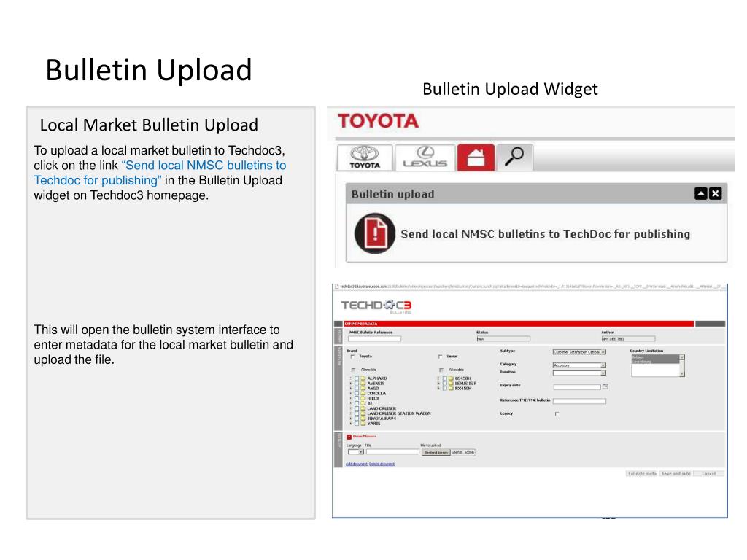Click the Expiry date field
Viewport: 747px width, 560px height.
[x=578, y=387]
